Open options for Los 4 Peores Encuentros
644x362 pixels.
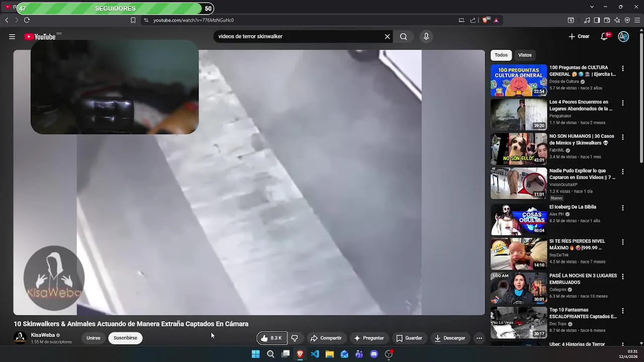pyautogui.click(x=623, y=103)
